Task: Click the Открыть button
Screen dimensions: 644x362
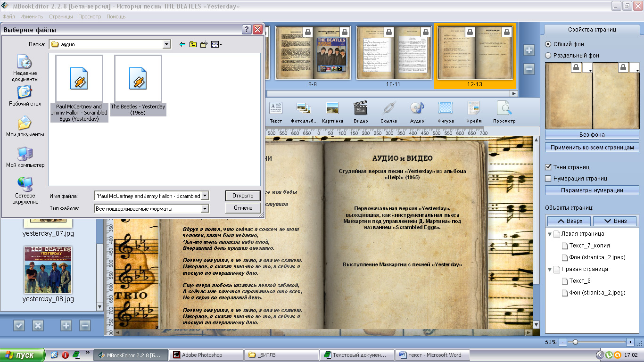Action: point(243,196)
